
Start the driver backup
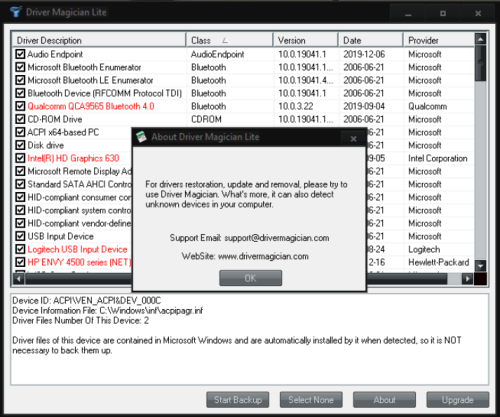click(238, 400)
